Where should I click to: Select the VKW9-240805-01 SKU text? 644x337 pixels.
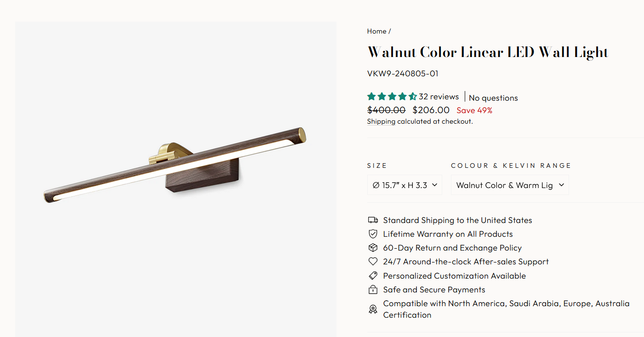tap(403, 74)
